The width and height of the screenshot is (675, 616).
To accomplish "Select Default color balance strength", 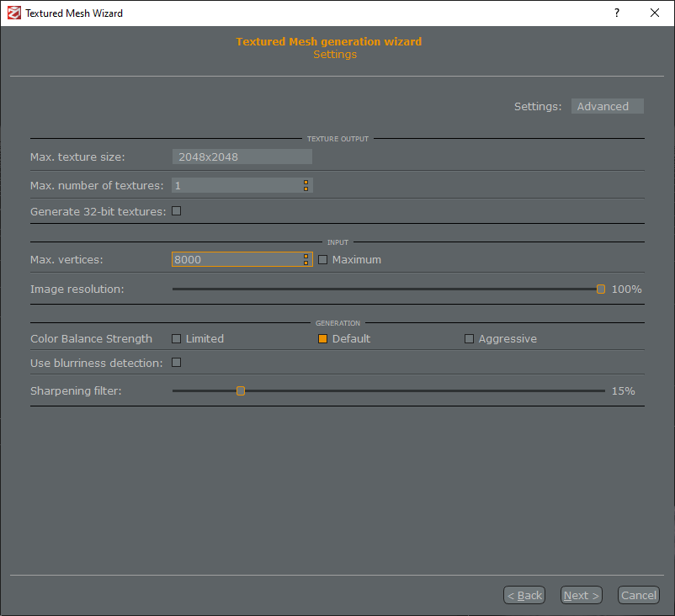I will tap(322, 339).
